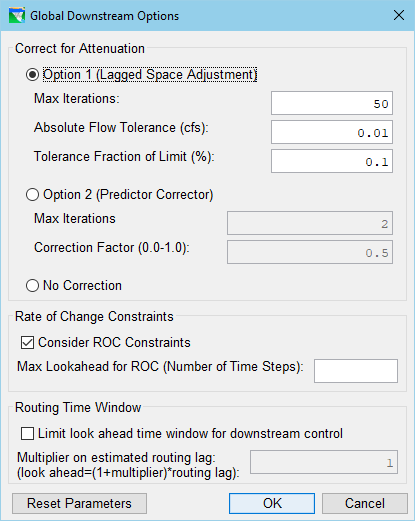Image resolution: width=415 pixels, height=521 pixels.
Task: Close the Global Downstream Options dialog
Action: pos(399,15)
